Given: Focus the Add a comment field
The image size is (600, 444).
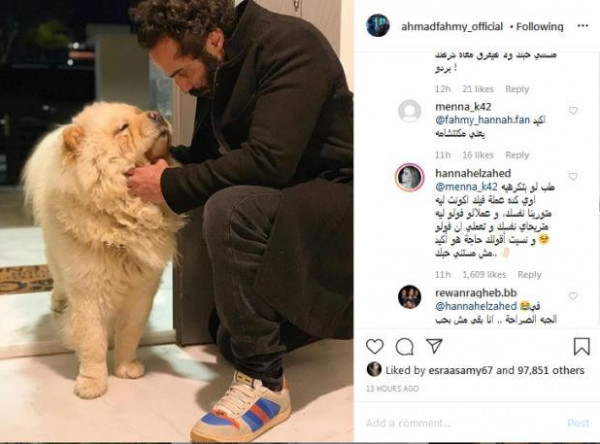Looking at the screenshot, I should point(463,423).
